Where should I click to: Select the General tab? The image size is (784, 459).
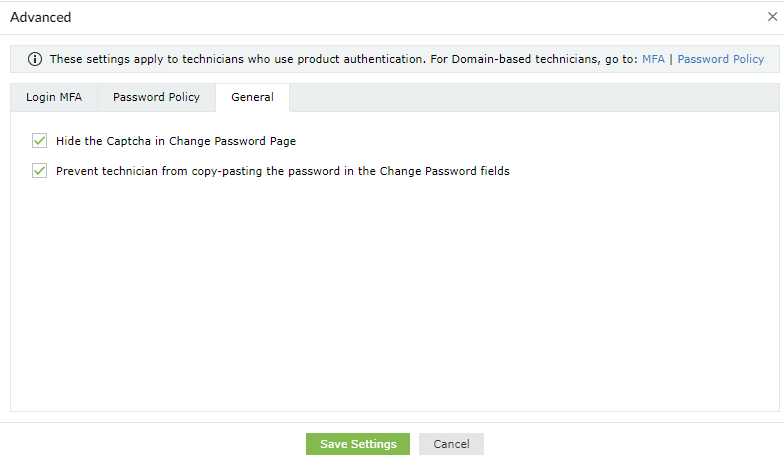tap(252, 97)
